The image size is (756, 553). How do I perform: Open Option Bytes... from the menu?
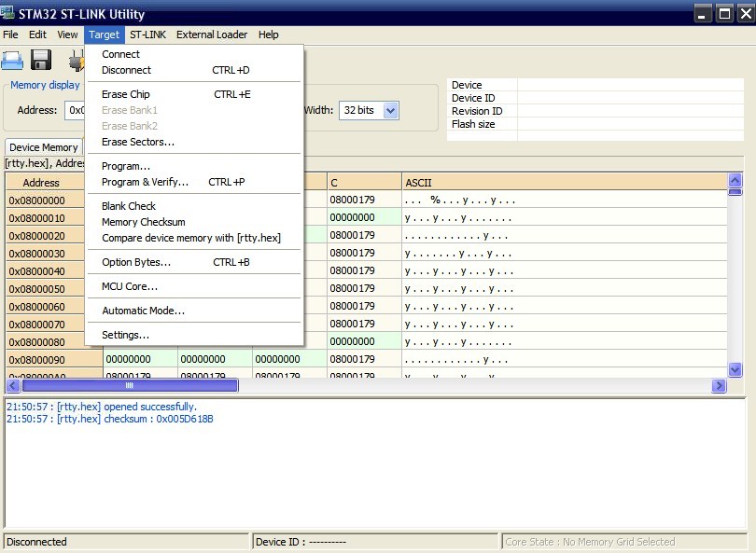(194, 262)
